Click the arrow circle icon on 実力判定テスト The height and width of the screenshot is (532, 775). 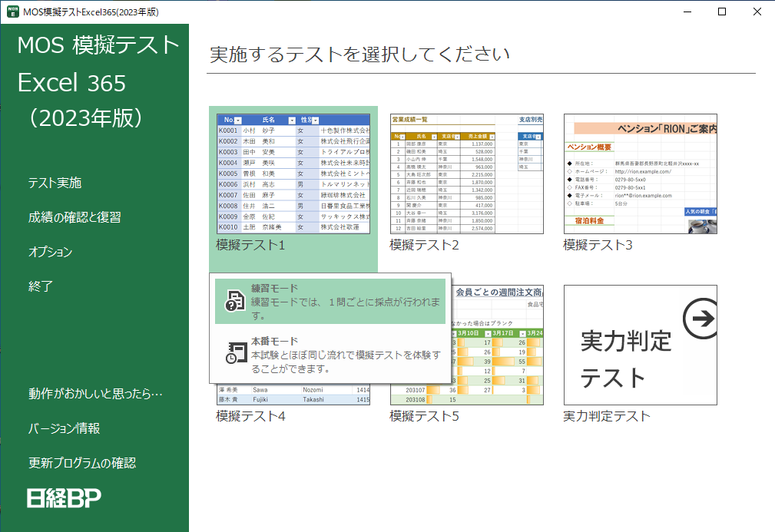(x=700, y=319)
